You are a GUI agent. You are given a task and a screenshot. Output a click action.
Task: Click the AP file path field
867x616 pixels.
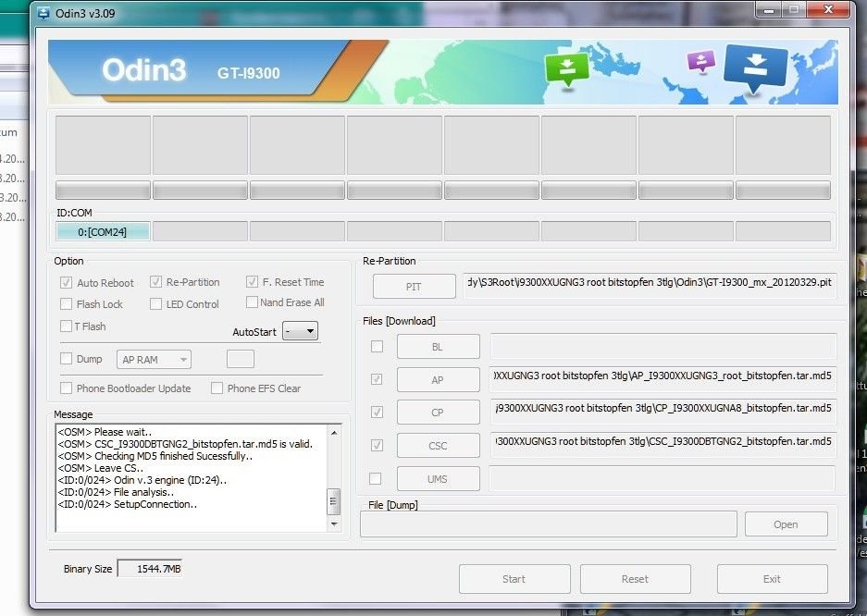click(x=663, y=379)
